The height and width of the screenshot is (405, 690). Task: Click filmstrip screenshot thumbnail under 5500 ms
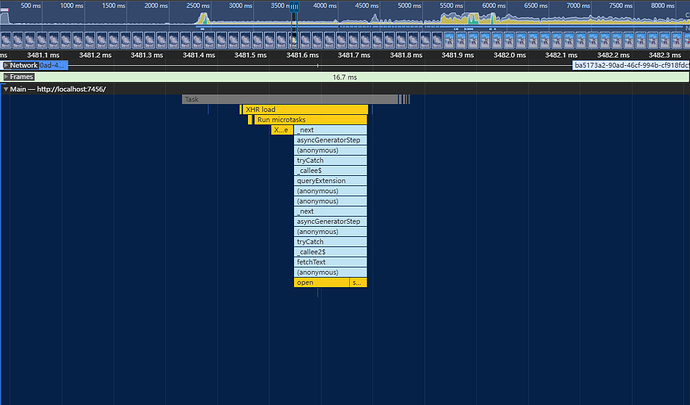click(449, 40)
